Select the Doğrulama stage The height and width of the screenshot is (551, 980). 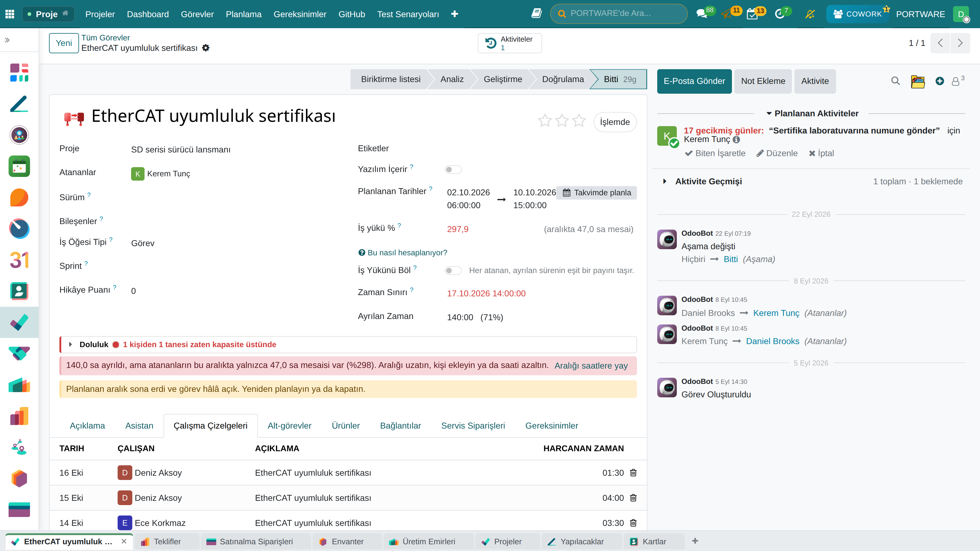[x=563, y=79]
